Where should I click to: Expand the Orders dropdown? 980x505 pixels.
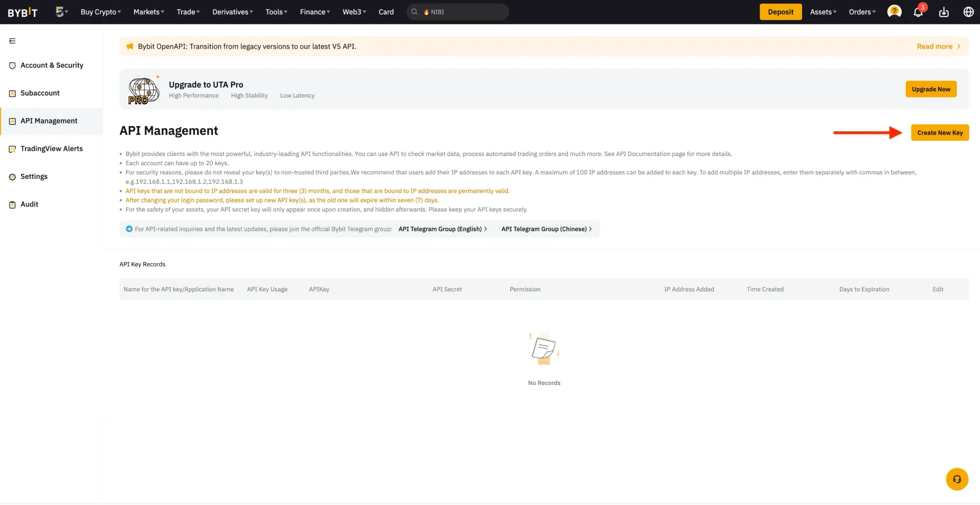(862, 12)
